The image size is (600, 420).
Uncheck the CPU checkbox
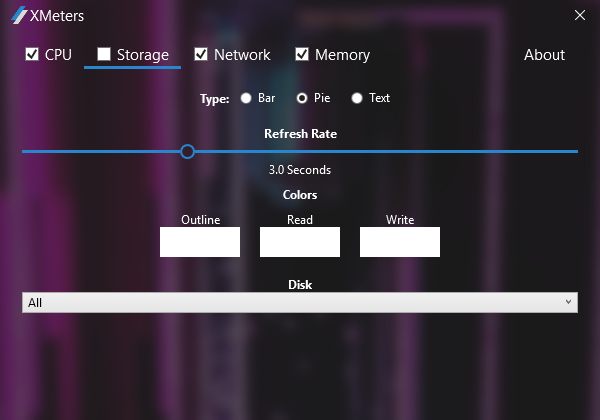point(32,54)
